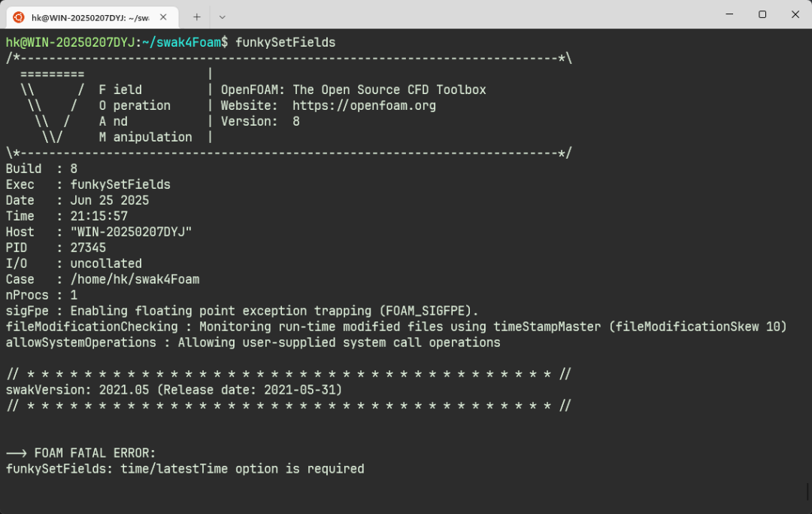Click the typed funkySetFields command on prompt line
The width and height of the screenshot is (812, 514).
285,42
